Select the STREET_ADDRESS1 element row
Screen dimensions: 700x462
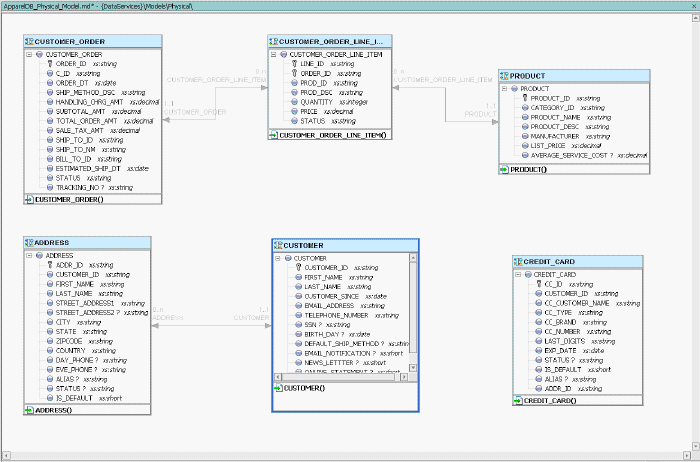96,303
